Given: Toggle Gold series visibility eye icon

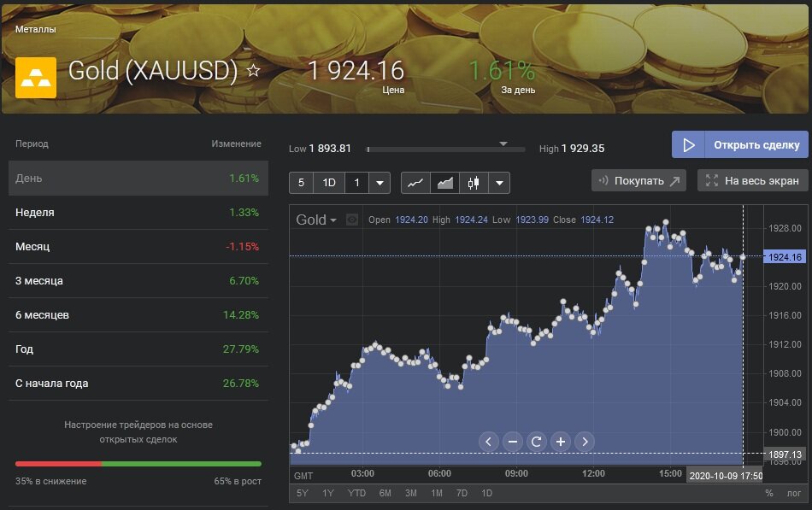Looking at the screenshot, I should (x=352, y=220).
